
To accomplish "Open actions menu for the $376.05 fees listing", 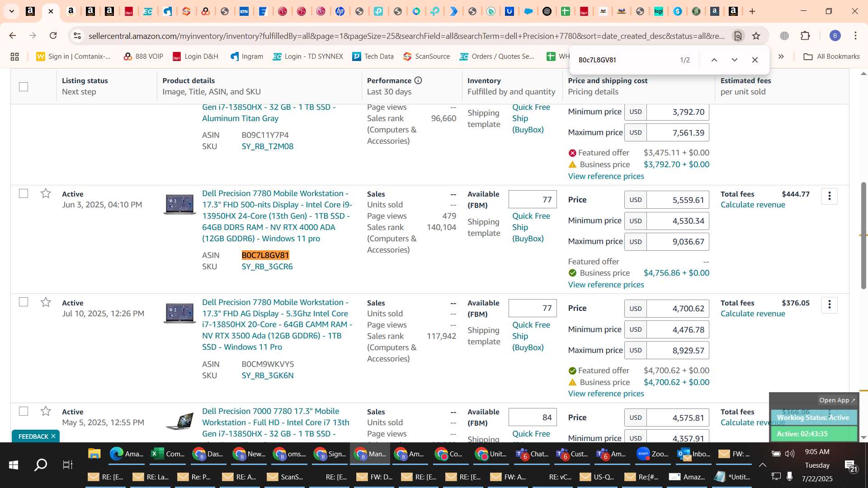I will pyautogui.click(x=829, y=305).
